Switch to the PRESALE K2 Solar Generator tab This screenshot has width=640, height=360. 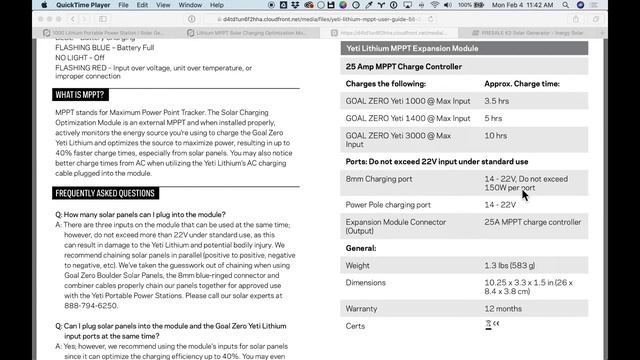pos(529,33)
